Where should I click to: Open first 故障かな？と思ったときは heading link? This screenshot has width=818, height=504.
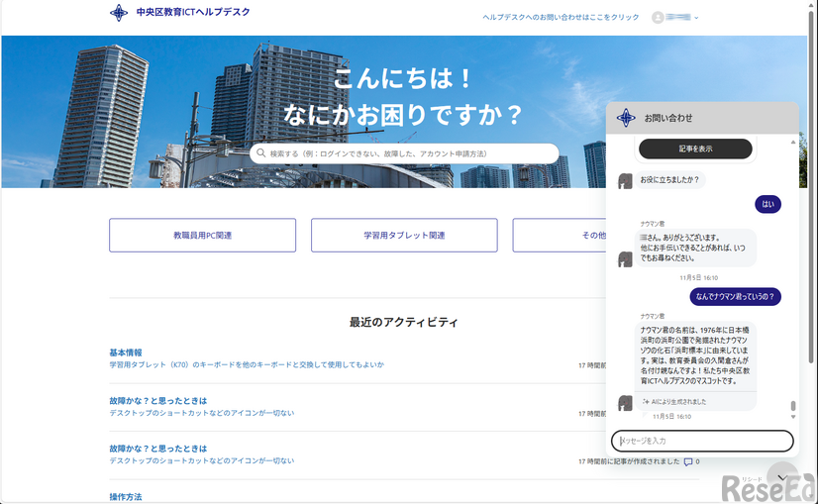click(158, 401)
